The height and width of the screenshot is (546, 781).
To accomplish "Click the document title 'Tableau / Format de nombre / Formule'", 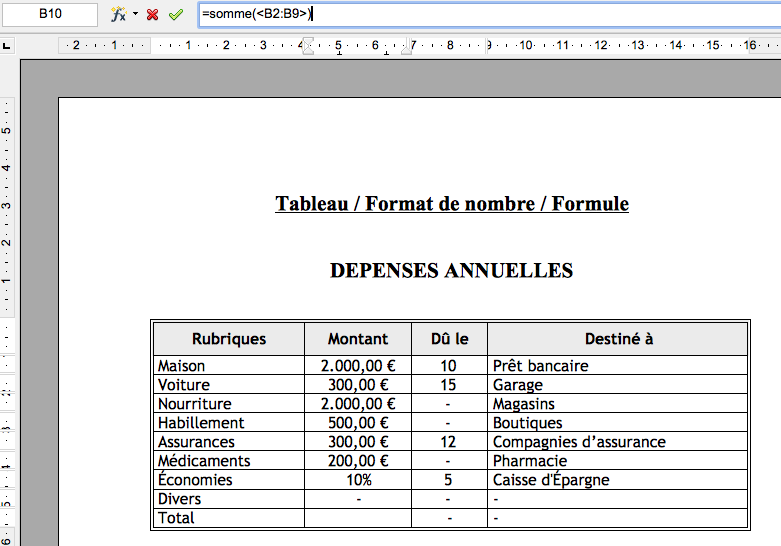I will 452,204.
